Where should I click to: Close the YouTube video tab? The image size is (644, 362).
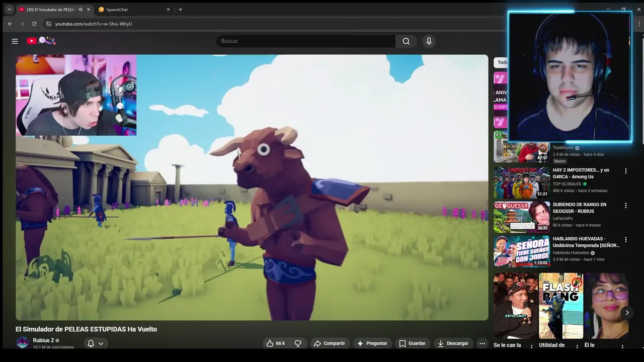pyautogui.click(x=89, y=10)
